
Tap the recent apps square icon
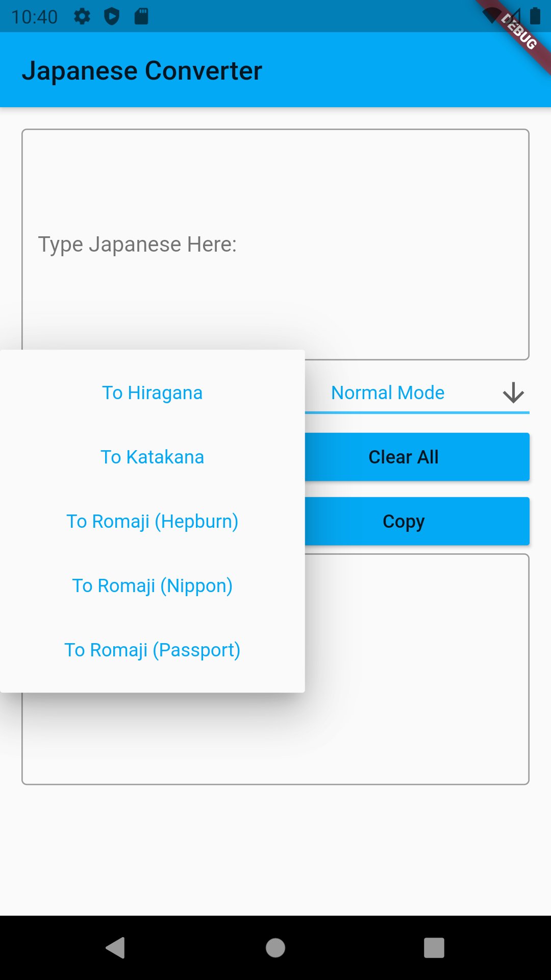tap(434, 948)
